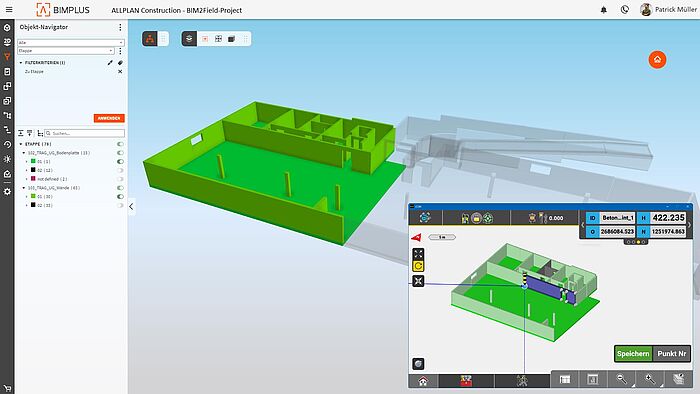Zoom out with minus magnifier icon
This screenshot has width=700, height=394.
pyautogui.click(x=621, y=379)
